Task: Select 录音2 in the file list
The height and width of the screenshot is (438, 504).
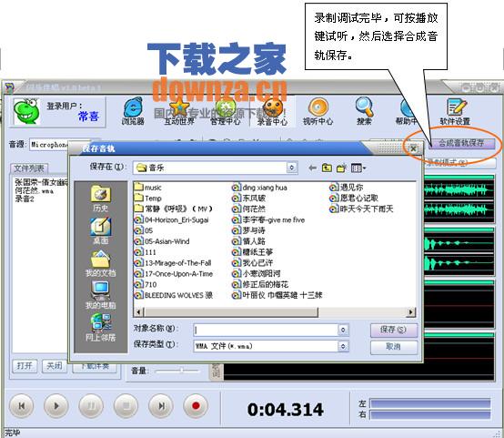Action: [25, 199]
